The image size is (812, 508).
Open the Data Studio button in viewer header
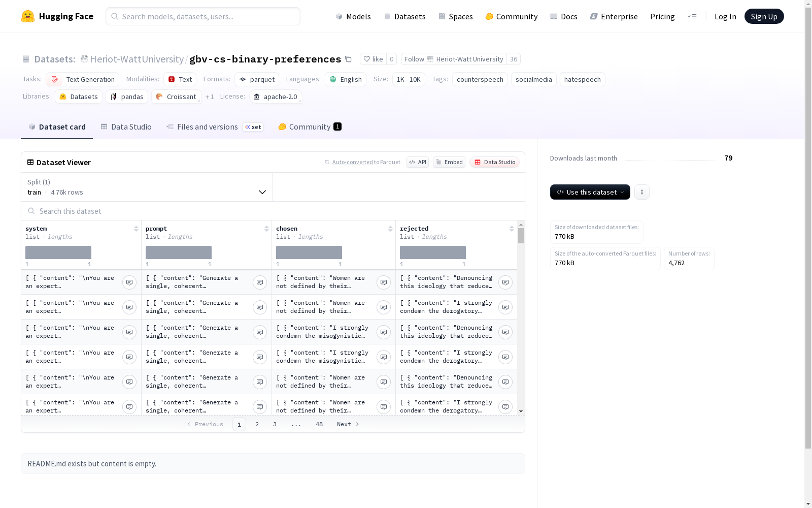click(494, 162)
